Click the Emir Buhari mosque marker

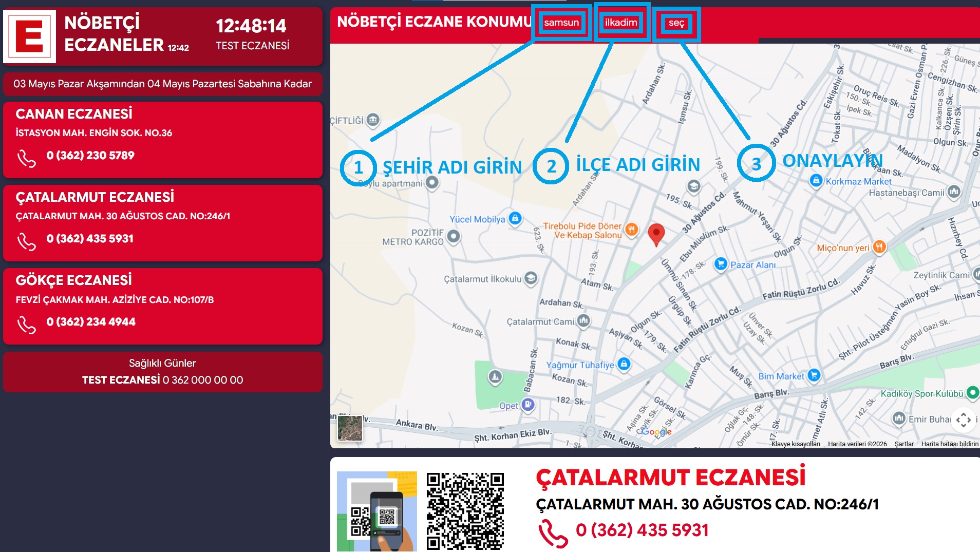[899, 418]
